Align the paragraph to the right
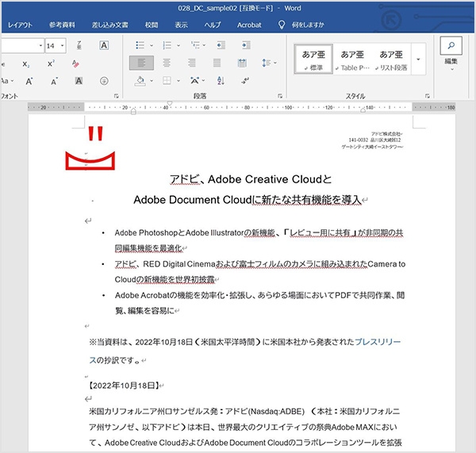The width and height of the screenshot is (476, 453). [x=192, y=63]
